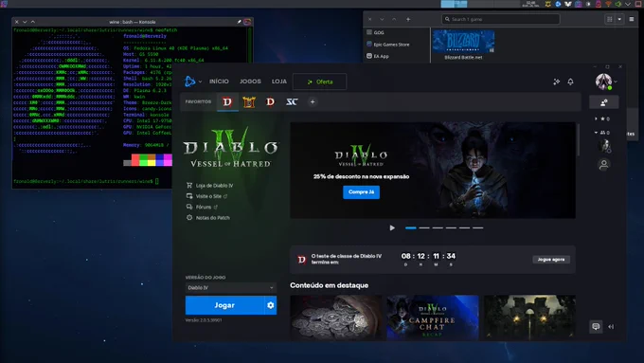Open the Fóruns link
This screenshot has width=644, height=363.
(202, 207)
